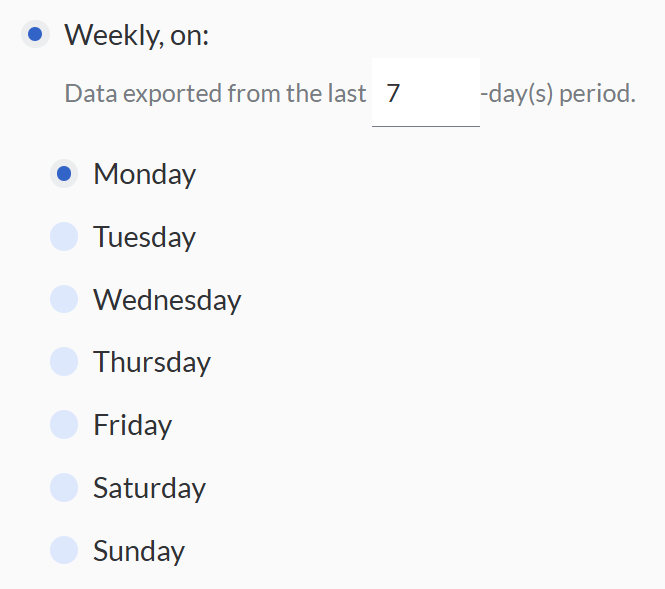Switch to the Friday radio button
Screen dimensions: 665x589
(64, 425)
